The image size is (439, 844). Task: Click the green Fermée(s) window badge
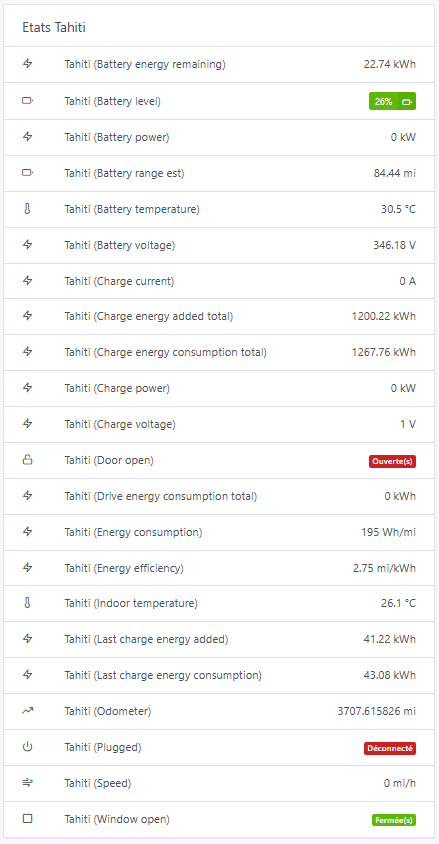tap(394, 820)
